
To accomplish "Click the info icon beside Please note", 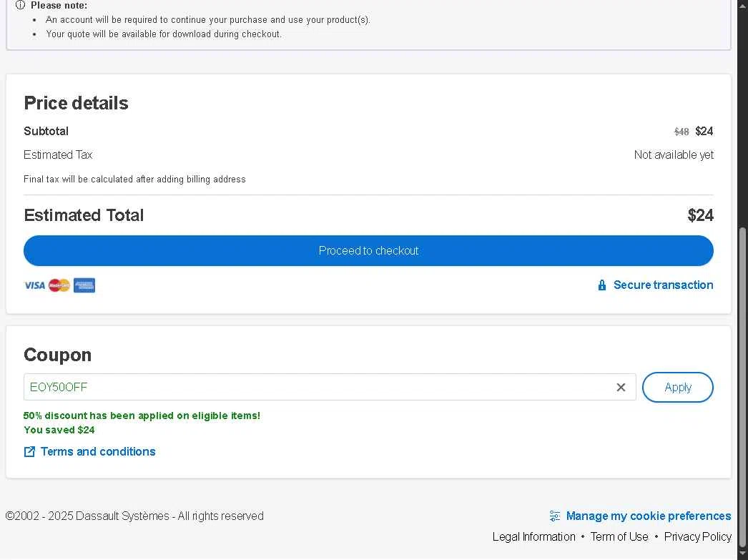I will pyautogui.click(x=20, y=5).
